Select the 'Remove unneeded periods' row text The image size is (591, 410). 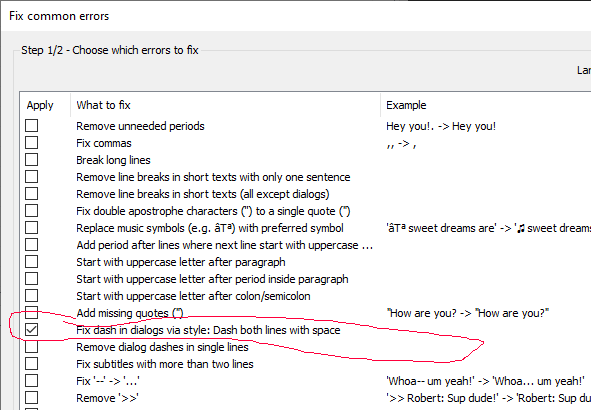click(x=140, y=126)
